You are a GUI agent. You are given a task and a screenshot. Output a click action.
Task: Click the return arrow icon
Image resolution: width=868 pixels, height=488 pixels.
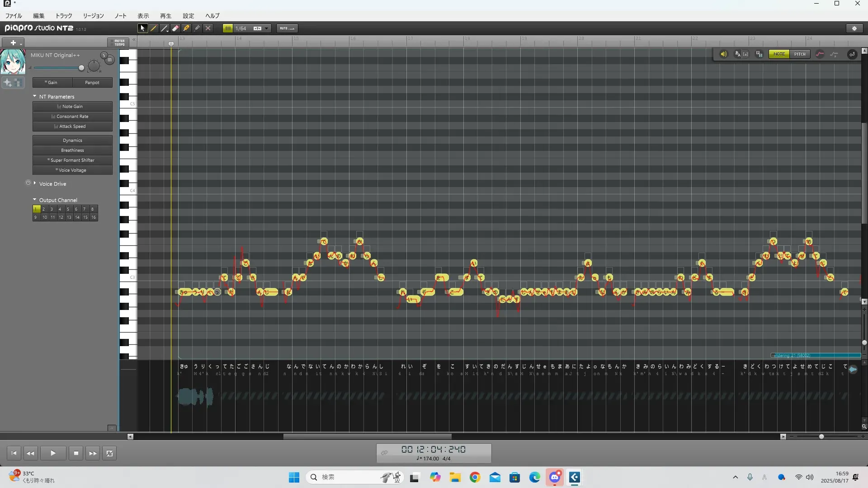point(852,54)
